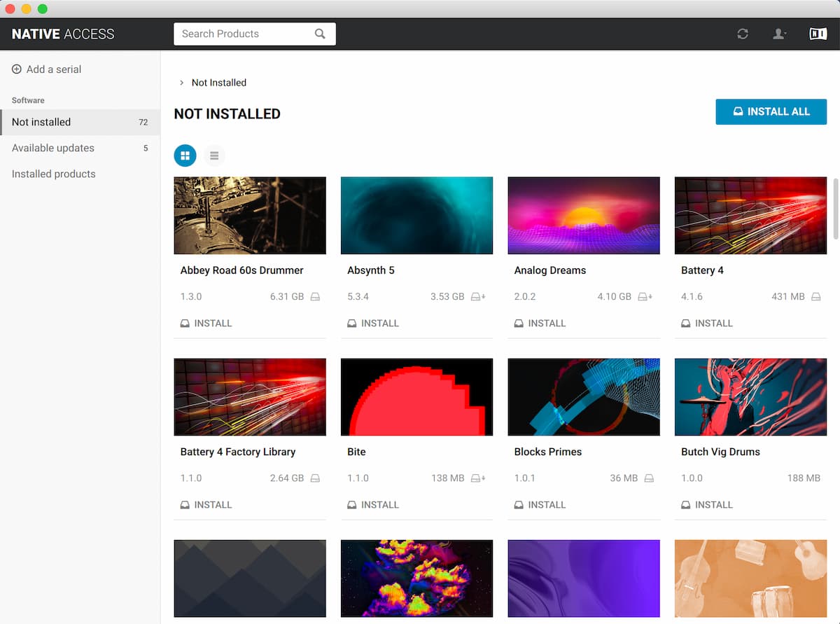Image resolution: width=840 pixels, height=624 pixels.
Task: Install Battery 4 Factory Library
Action: (206, 505)
